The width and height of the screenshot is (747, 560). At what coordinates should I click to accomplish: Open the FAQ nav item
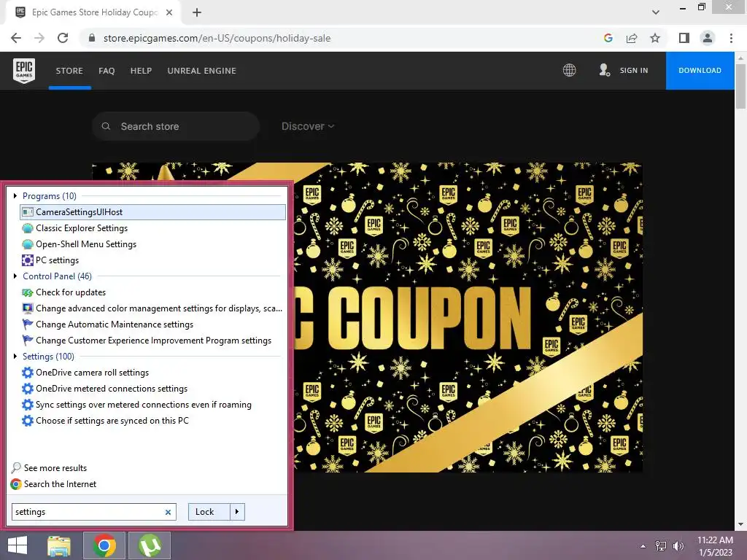107,71
